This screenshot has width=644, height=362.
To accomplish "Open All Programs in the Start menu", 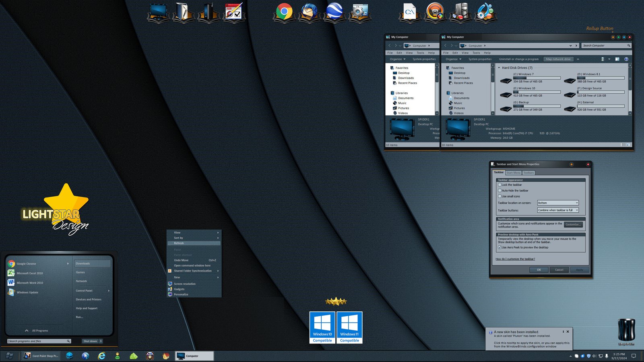I will (x=40, y=331).
